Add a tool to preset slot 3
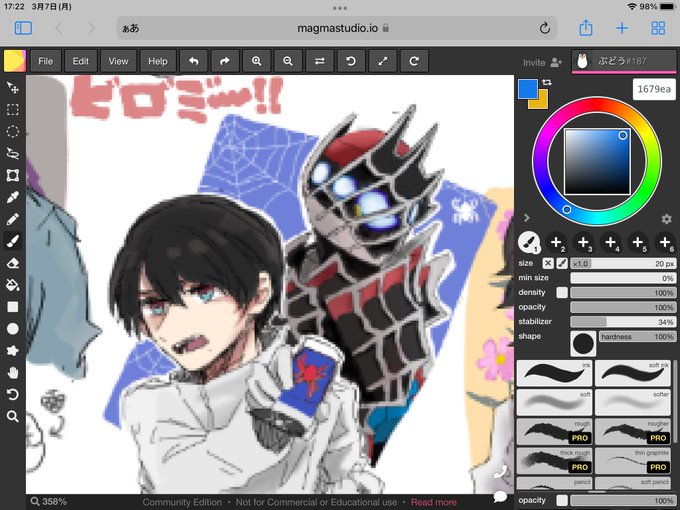Screen dimensions: 680x510 coord(583,242)
